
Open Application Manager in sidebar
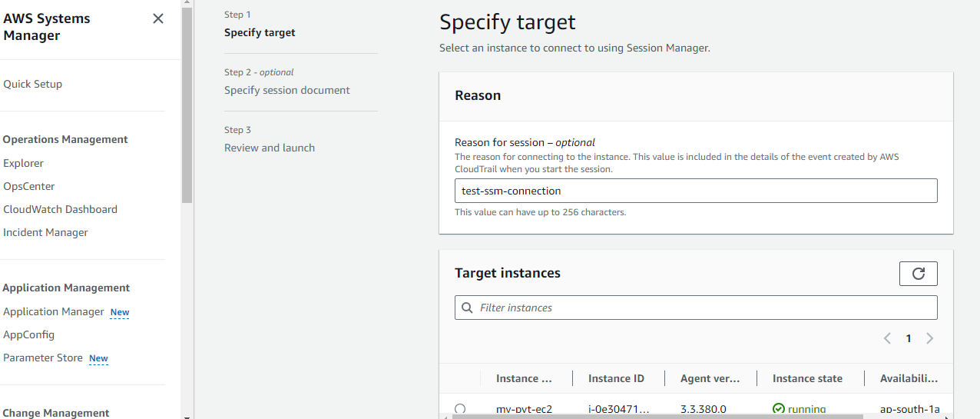pos(54,311)
